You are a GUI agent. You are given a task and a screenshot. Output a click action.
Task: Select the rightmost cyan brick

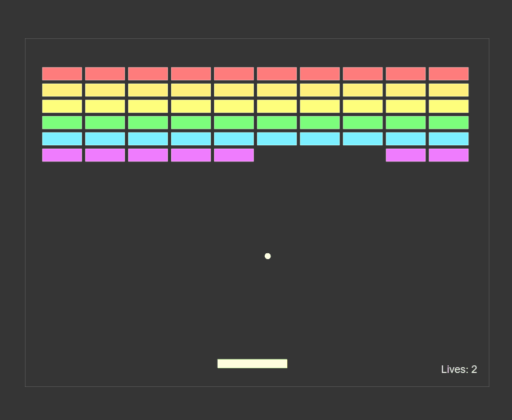449,139
